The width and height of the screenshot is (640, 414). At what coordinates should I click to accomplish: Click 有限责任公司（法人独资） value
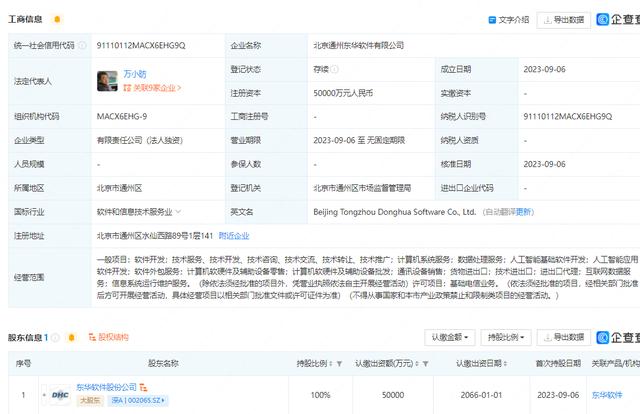(x=140, y=140)
